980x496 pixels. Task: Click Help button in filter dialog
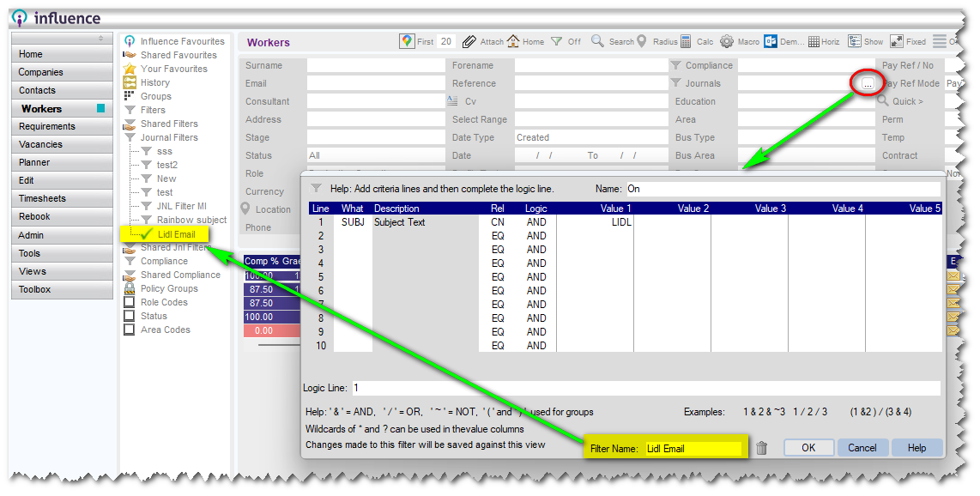pos(916,448)
